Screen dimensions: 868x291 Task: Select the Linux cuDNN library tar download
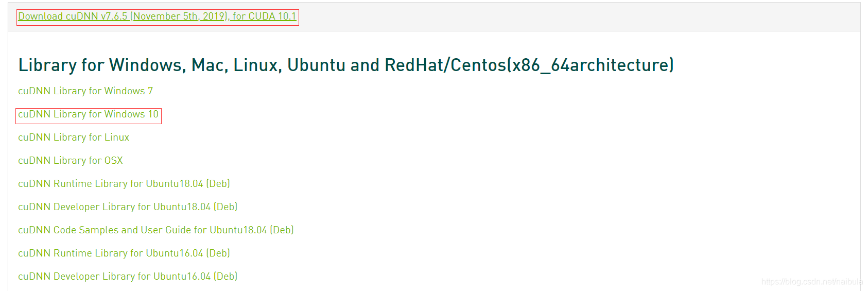[x=74, y=138]
